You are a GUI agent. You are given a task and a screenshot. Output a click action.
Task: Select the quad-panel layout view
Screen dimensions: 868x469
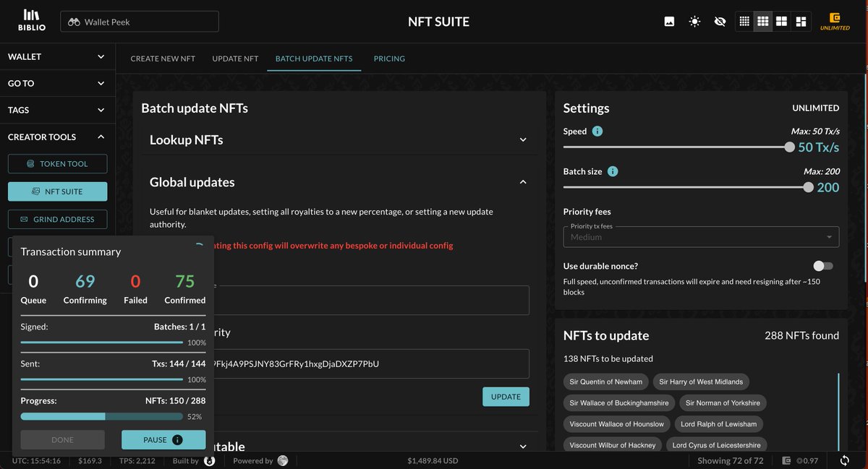pyautogui.click(x=800, y=22)
